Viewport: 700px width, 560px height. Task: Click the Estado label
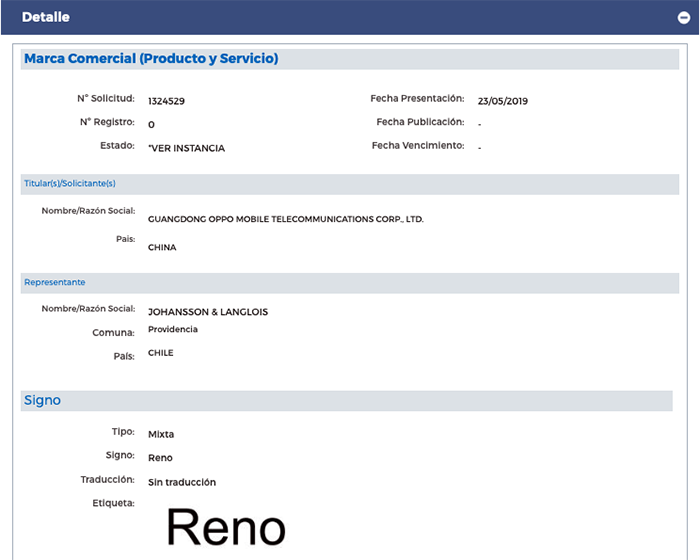pos(117,146)
